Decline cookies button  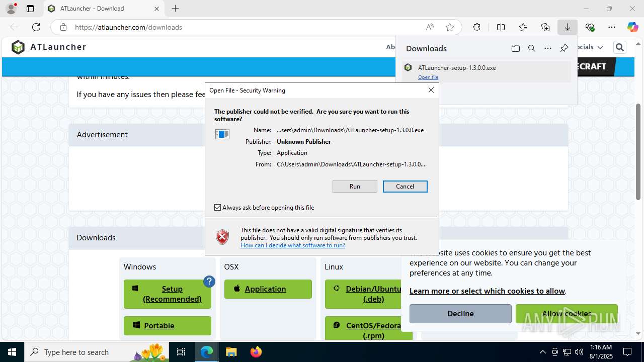(x=460, y=314)
